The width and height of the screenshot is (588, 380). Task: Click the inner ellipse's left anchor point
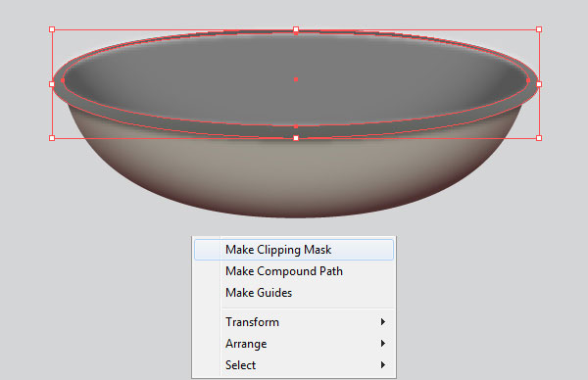coord(63,80)
